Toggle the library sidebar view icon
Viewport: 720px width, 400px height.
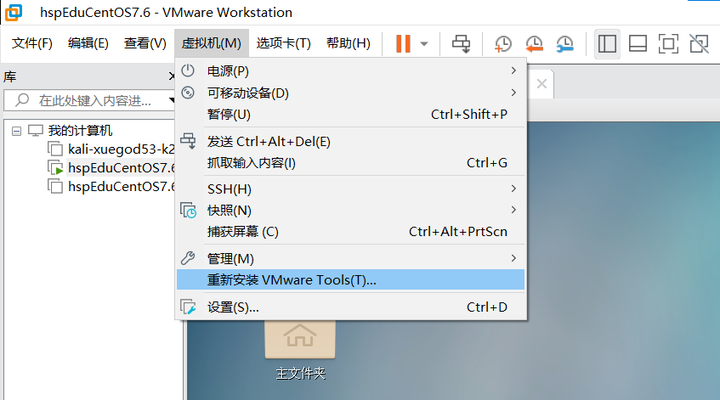(x=607, y=44)
